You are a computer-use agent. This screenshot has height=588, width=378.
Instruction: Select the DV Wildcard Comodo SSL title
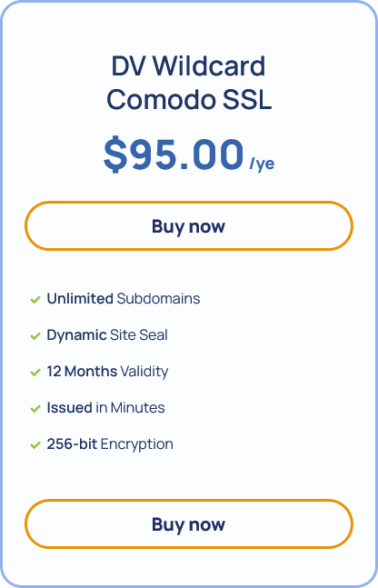pyautogui.click(x=189, y=83)
